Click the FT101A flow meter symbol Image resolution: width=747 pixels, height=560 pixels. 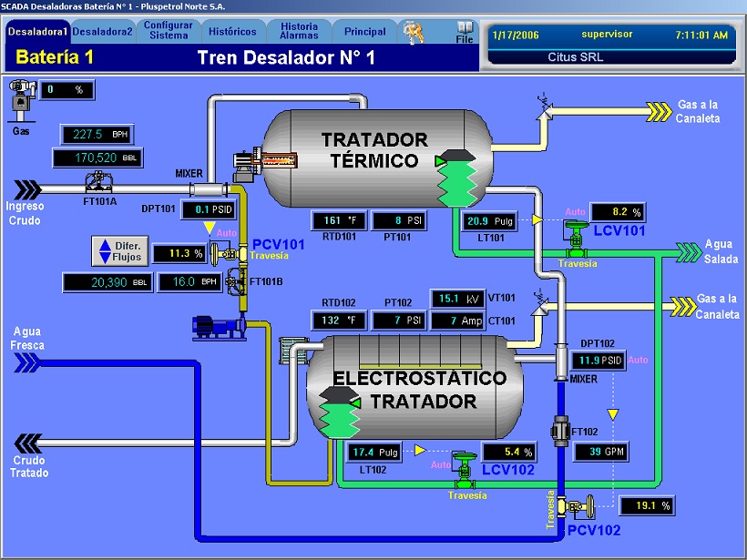96,182
